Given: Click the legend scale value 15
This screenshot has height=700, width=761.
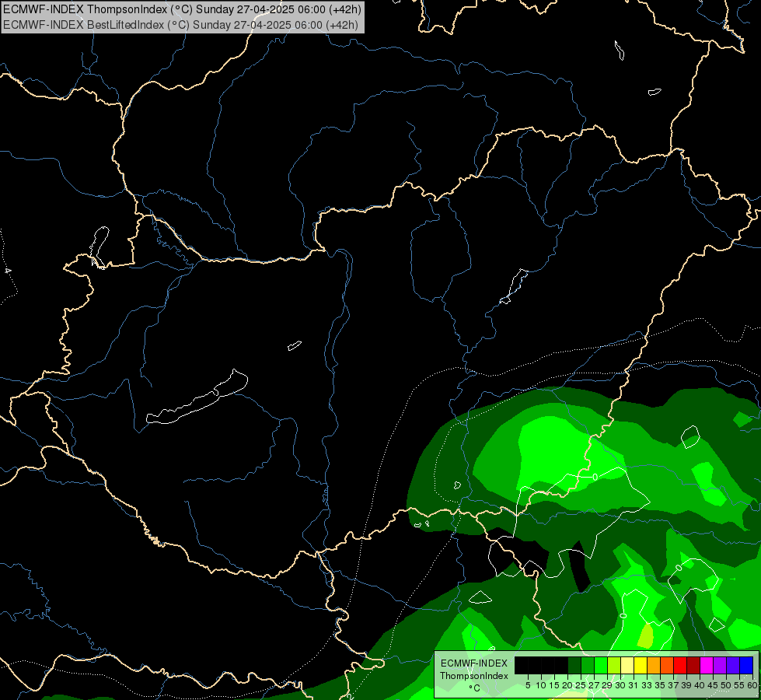Looking at the screenshot, I should [555, 685].
